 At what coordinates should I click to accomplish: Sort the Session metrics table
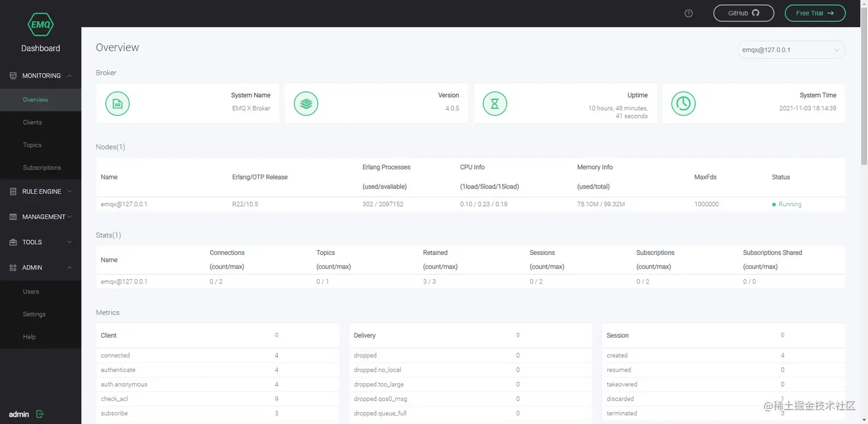782,335
